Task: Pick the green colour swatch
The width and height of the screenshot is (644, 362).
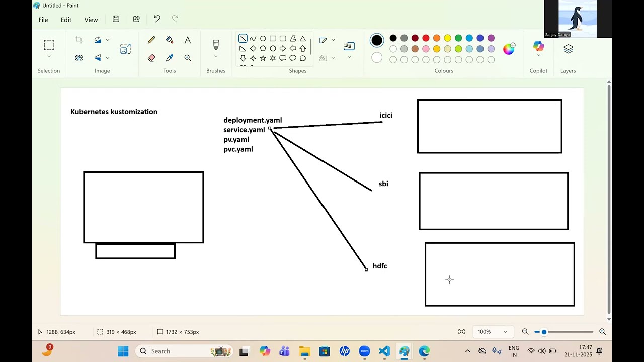Action: tap(458, 38)
